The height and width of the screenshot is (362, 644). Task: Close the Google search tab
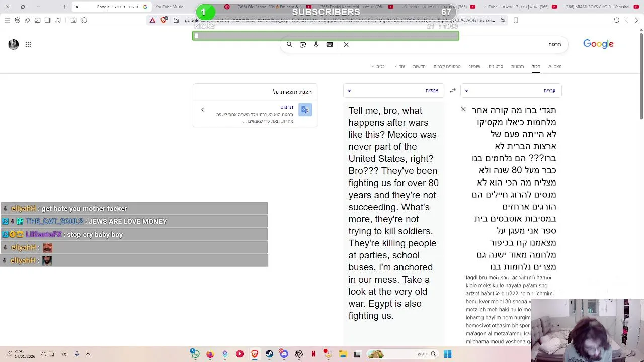click(77, 7)
